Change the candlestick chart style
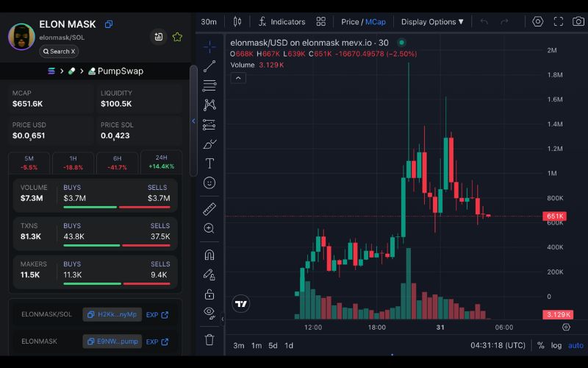The width and height of the screenshot is (588, 368). tap(237, 22)
